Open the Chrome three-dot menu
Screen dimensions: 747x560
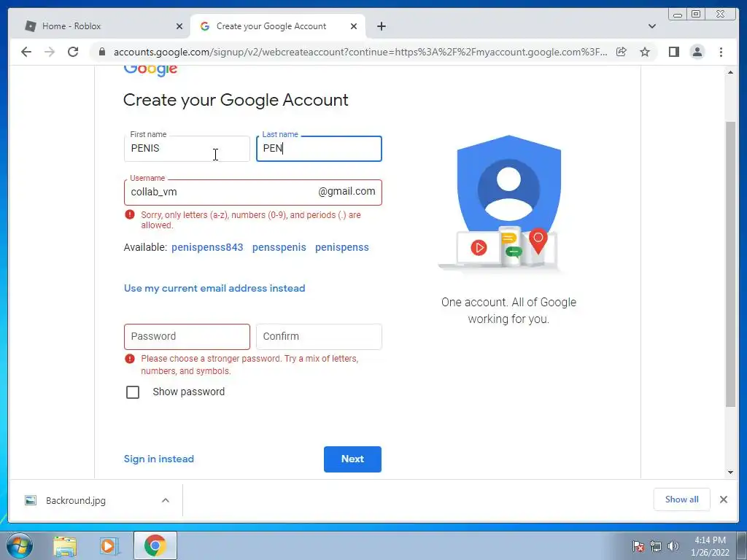coord(721,52)
